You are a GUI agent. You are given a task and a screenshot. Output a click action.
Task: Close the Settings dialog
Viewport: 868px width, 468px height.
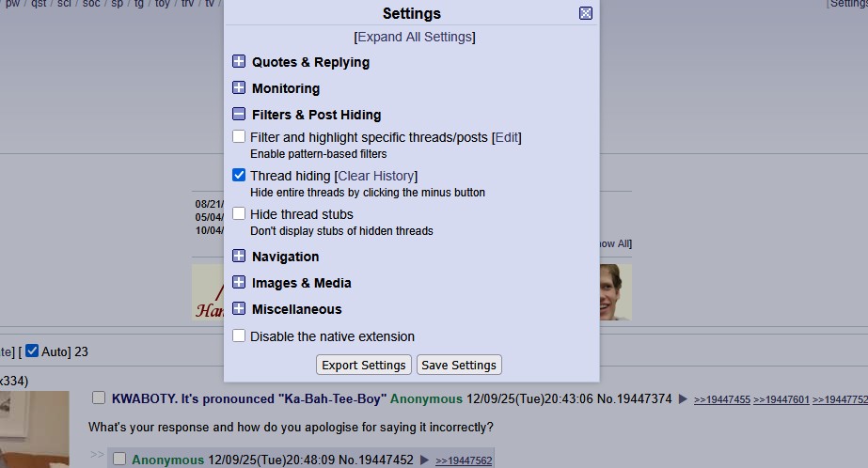586,13
